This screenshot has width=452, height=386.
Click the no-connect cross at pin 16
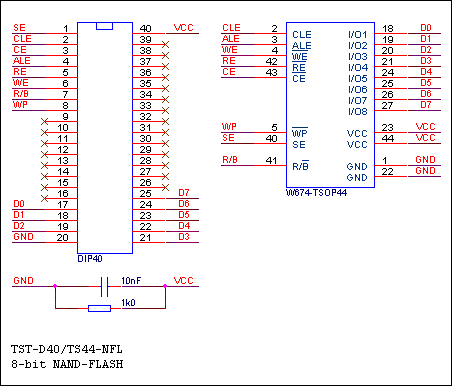[x=44, y=198]
